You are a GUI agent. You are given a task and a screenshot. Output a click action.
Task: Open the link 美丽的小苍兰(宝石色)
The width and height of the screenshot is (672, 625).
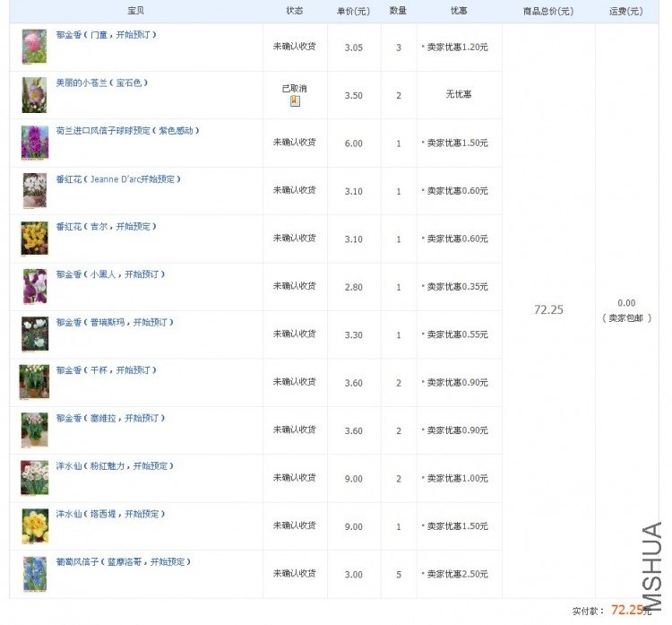pos(102,82)
